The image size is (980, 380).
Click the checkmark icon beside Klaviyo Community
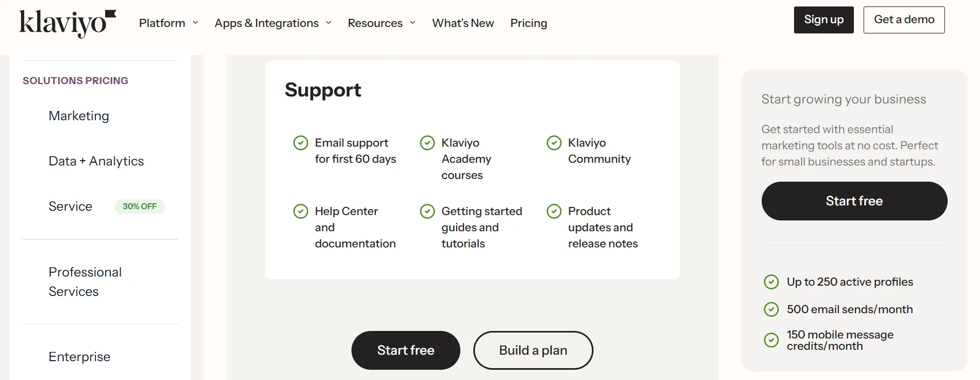click(x=554, y=142)
